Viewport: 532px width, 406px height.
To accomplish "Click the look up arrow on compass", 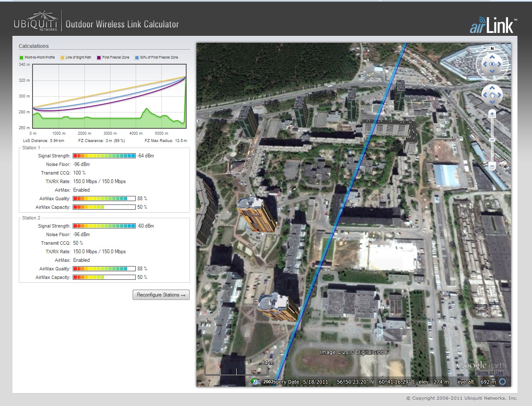I will pos(492,56).
